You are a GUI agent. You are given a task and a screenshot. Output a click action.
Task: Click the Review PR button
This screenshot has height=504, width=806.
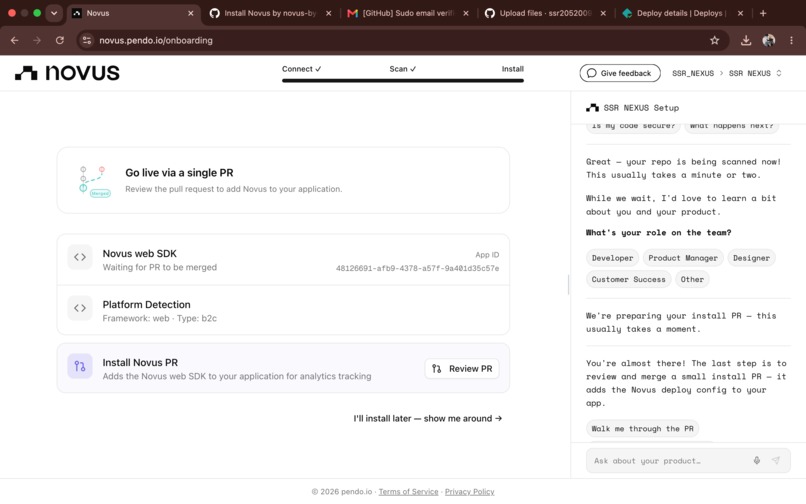point(462,369)
